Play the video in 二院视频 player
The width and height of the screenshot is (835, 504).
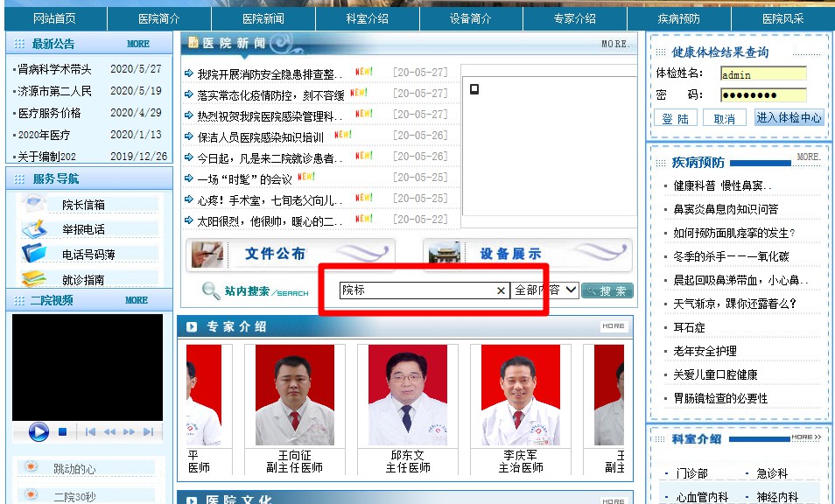click(x=38, y=431)
